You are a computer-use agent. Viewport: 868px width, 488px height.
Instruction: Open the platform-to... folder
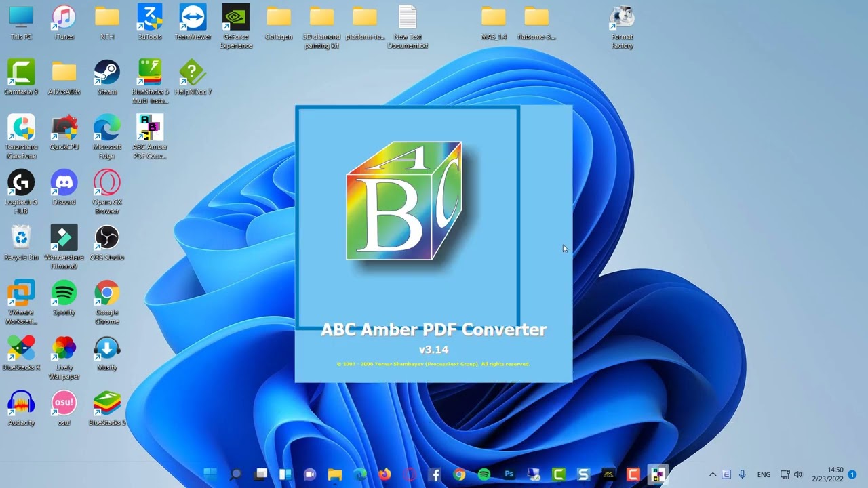365,22
